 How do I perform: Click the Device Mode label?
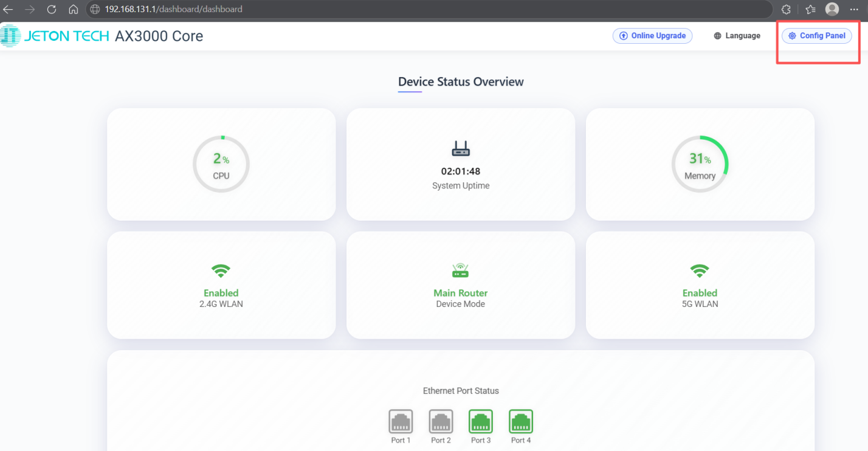[x=461, y=304]
